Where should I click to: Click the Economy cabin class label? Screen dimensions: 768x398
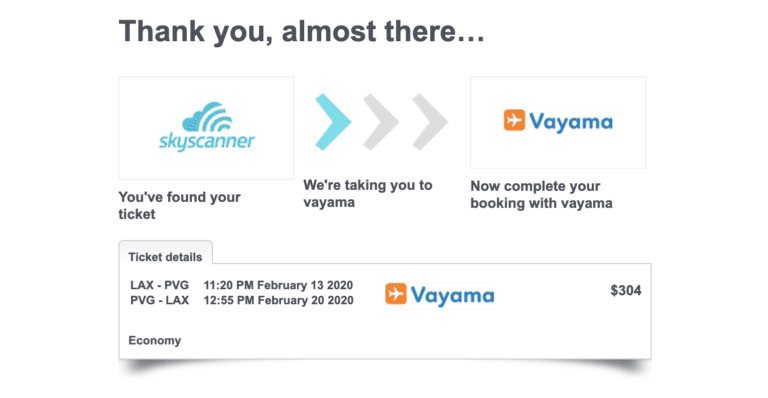[x=155, y=340]
